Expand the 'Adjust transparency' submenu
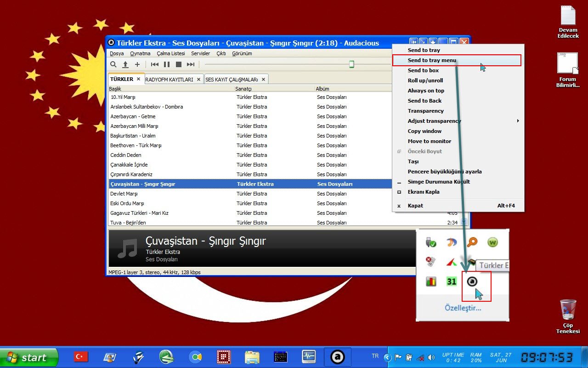Screen dimensions: 588x368 [458, 121]
